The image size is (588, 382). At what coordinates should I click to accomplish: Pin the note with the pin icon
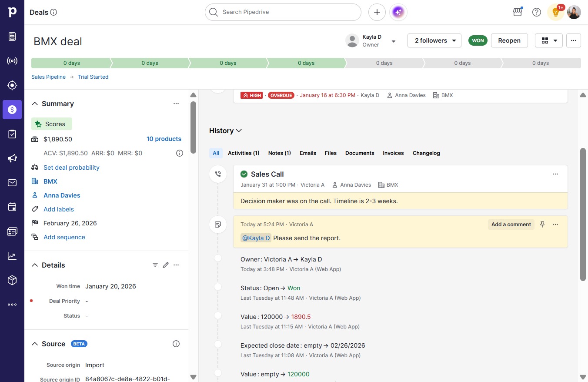point(542,225)
